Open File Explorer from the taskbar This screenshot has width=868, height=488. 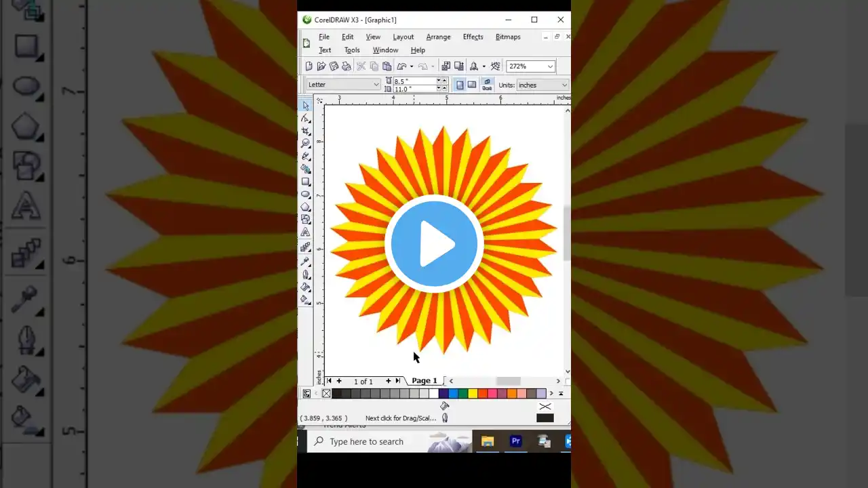coord(487,442)
